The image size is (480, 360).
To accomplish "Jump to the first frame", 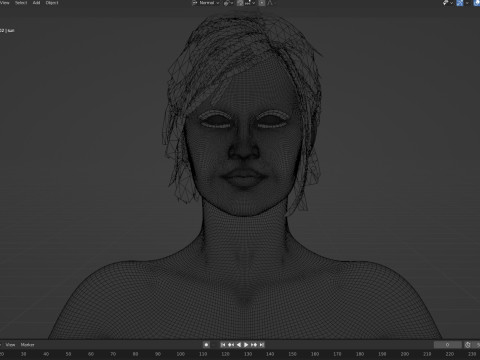I will point(223,345).
